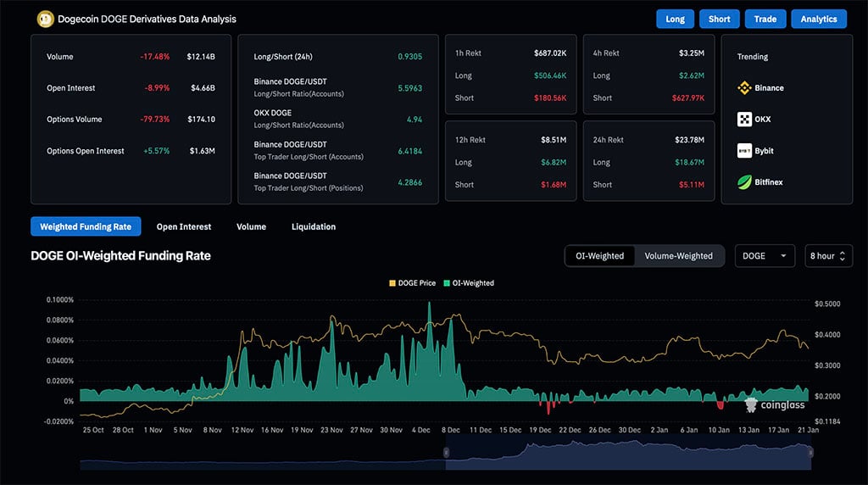This screenshot has height=485, width=868.
Task: Click the 8 Dec date axis label
Action: pyautogui.click(x=451, y=430)
